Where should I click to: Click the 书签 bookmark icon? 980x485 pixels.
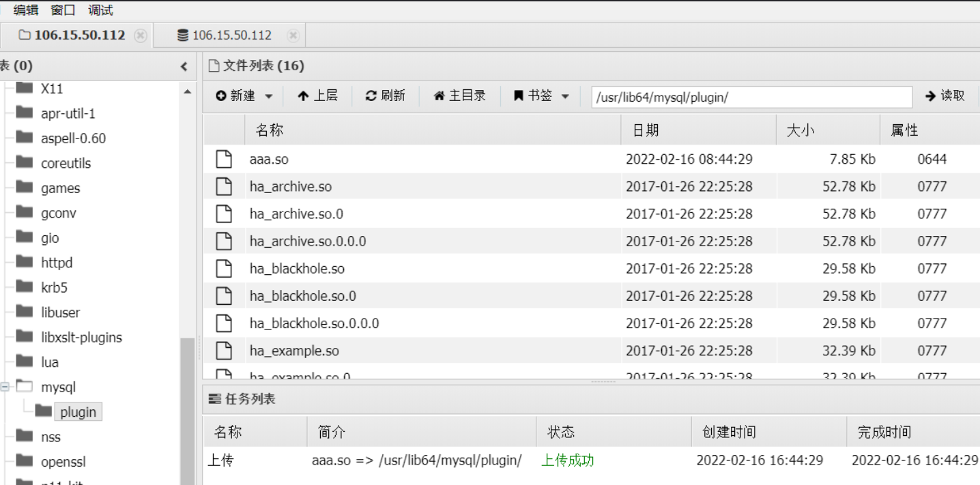(x=519, y=96)
